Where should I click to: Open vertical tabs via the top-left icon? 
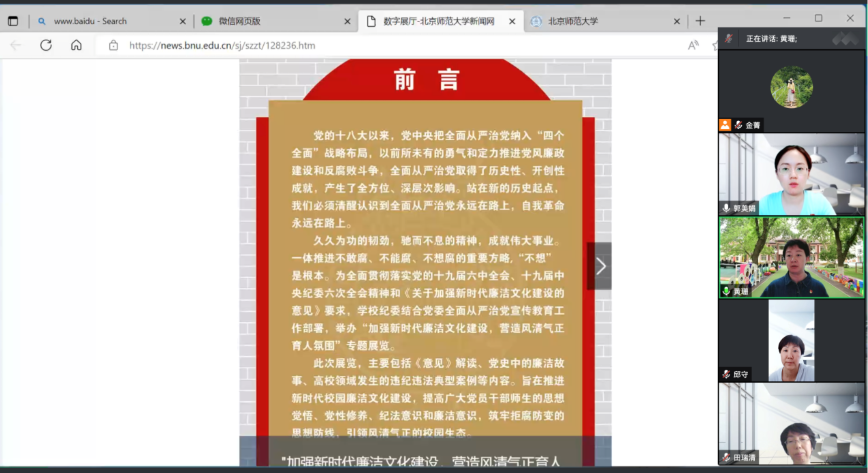tap(13, 21)
